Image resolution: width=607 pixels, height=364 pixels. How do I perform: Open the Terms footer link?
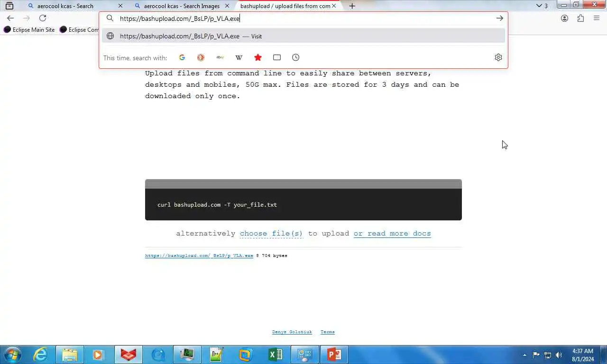(328, 332)
